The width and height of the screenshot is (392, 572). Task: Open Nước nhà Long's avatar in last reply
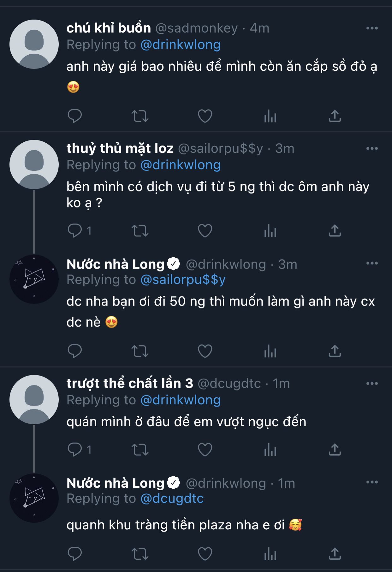point(34,498)
